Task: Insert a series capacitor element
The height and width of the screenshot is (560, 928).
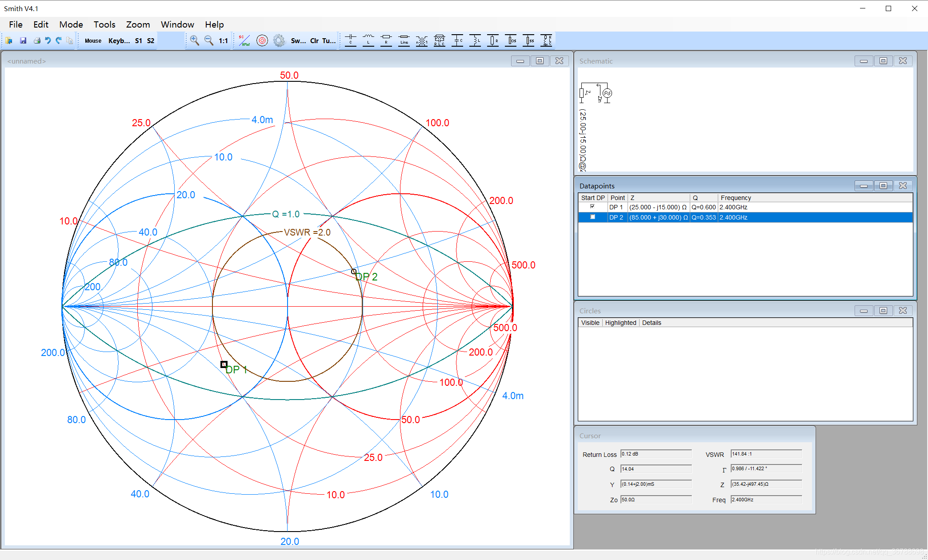Action: (351, 40)
